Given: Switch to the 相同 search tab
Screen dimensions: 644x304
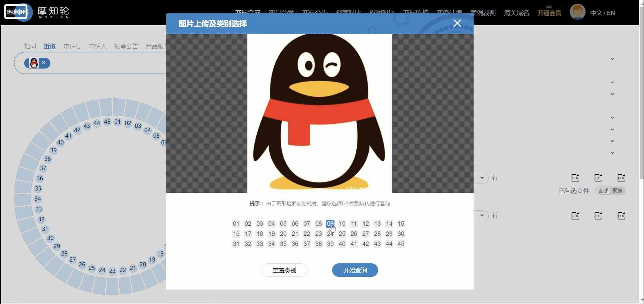Looking at the screenshot, I should (30, 46).
